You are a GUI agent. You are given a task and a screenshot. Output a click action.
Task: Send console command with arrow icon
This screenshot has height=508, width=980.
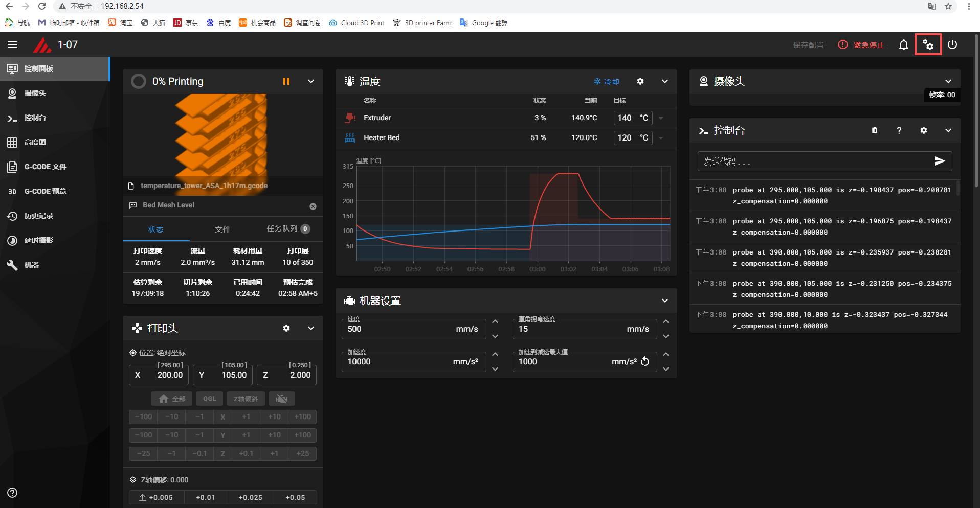939,161
